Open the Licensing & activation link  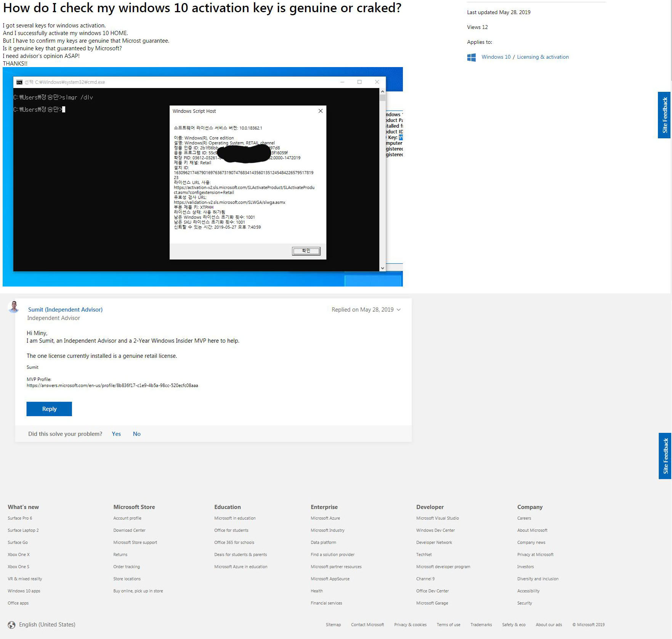coord(543,57)
